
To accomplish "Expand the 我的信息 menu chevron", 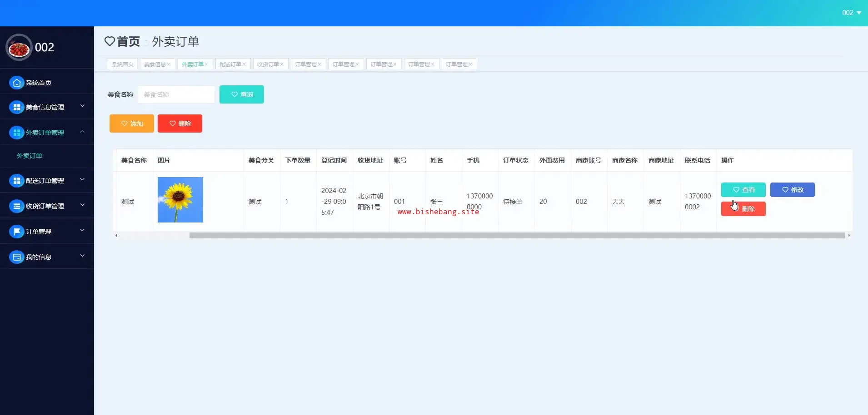I will coord(82,256).
